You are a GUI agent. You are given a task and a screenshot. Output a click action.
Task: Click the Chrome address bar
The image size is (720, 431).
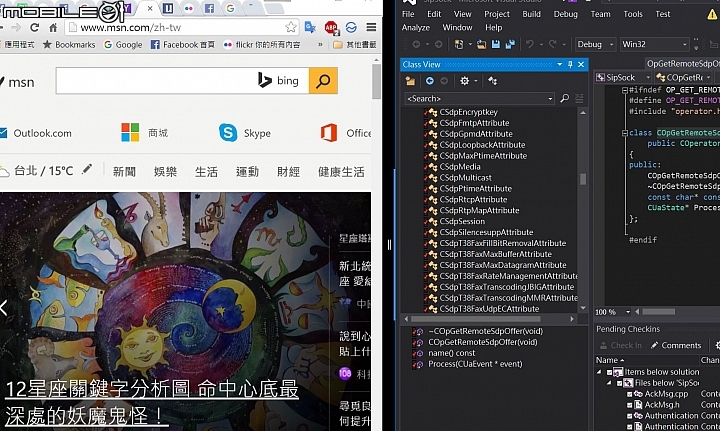(x=181, y=28)
